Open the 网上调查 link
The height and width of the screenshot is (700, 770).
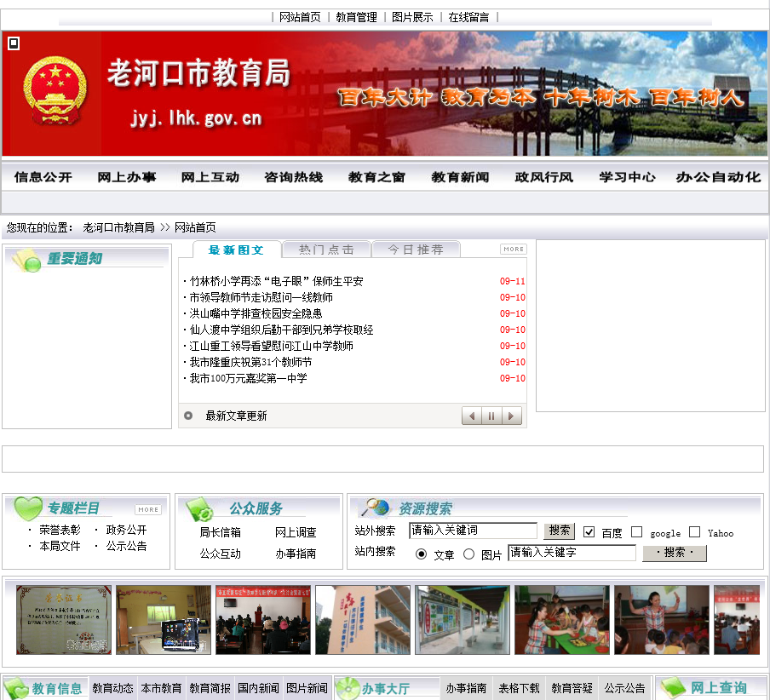[x=296, y=532]
